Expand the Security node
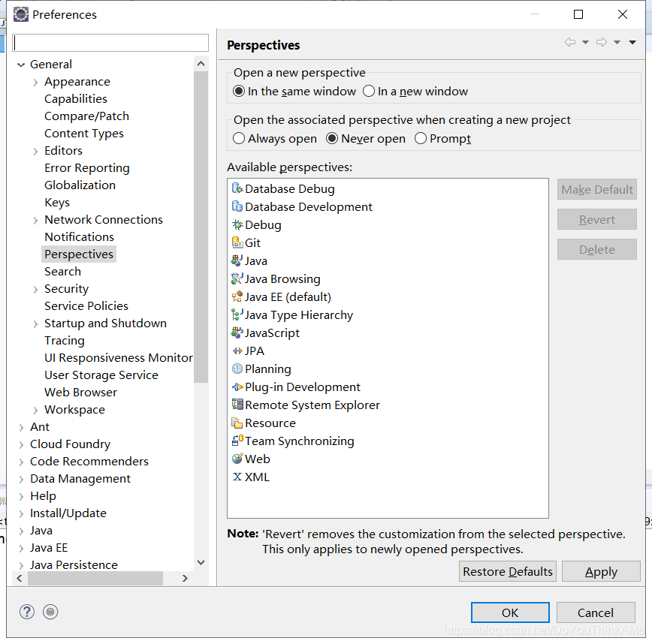 pos(36,289)
